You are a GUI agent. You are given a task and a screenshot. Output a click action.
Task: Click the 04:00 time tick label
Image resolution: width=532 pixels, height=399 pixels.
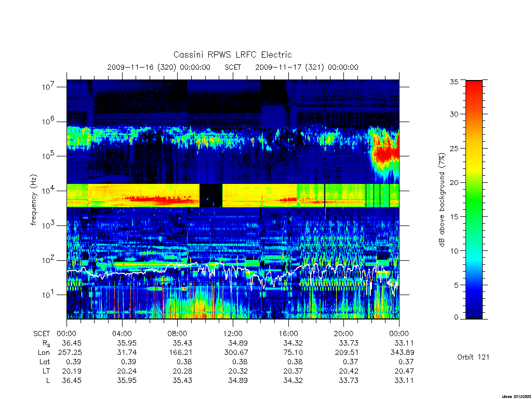point(122,334)
